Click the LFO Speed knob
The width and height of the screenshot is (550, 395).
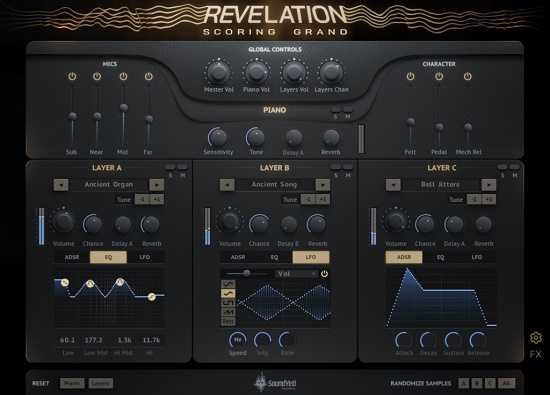[x=237, y=340]
